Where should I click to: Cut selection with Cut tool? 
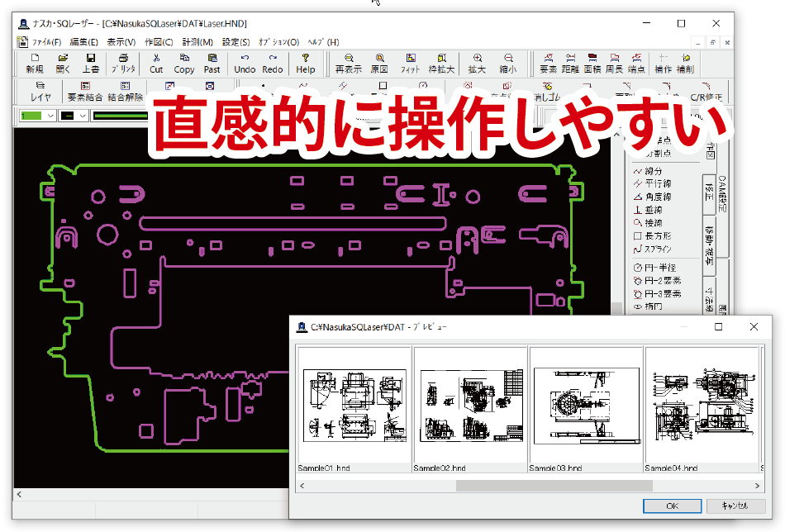click(x=156, y=64)
